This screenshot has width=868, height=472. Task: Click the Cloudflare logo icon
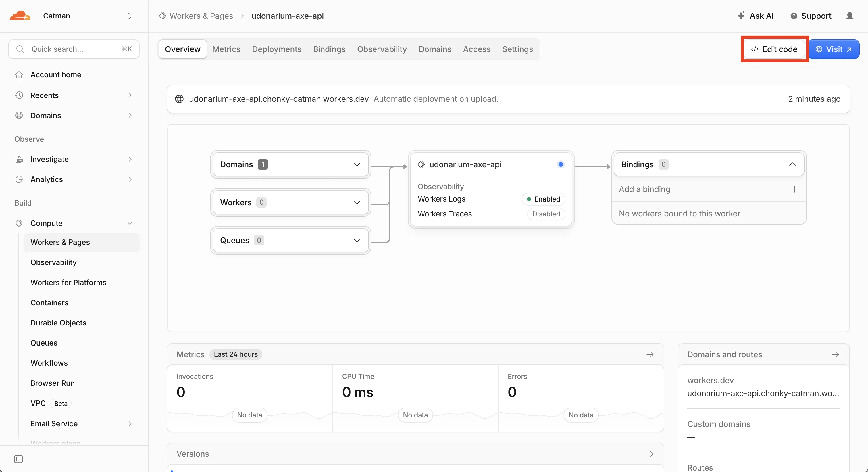[x=20, y=16]
